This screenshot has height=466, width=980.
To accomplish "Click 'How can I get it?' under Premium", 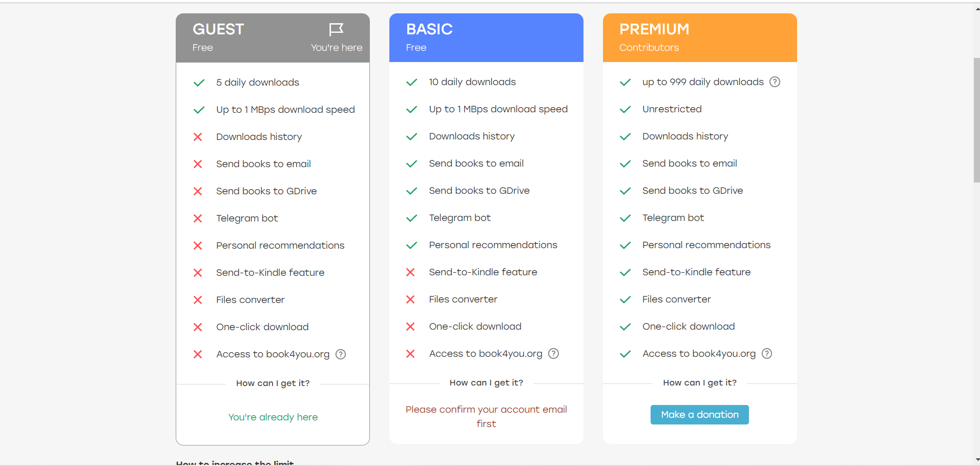I will pyautogui.click(x=700, y=383).
